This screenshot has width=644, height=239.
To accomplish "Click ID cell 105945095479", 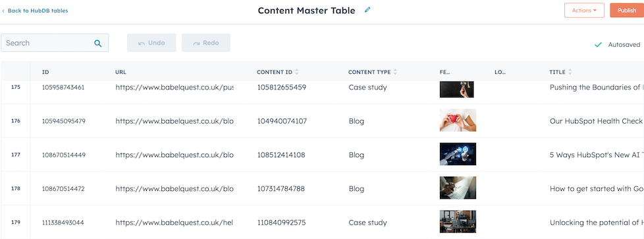I will pyautogui.click(x=63, y=121).
